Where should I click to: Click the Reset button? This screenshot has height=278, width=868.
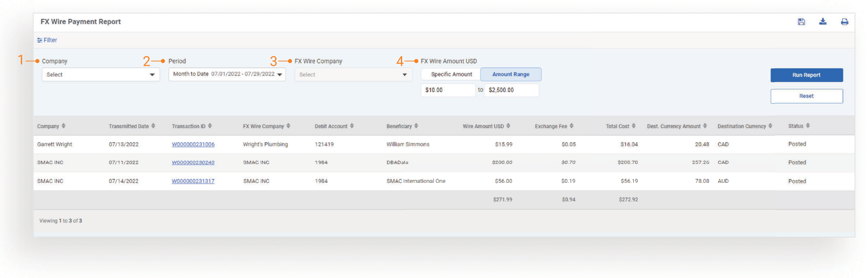[806, 96]
